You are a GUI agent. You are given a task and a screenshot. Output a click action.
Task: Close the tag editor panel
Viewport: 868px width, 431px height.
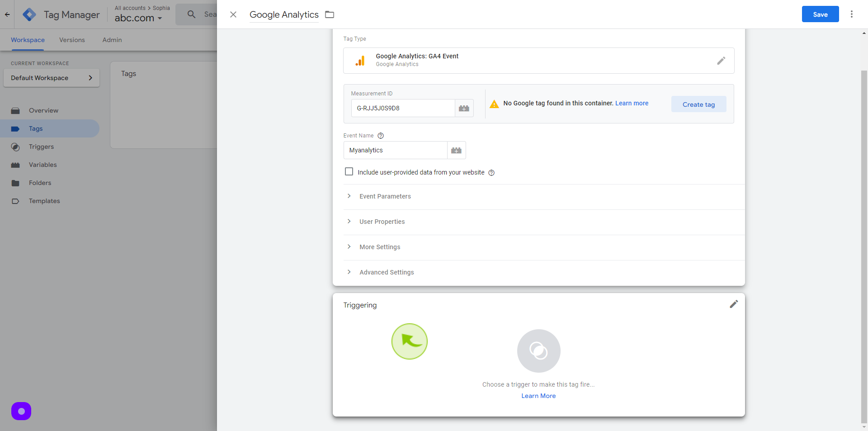[x=233, y=14]
